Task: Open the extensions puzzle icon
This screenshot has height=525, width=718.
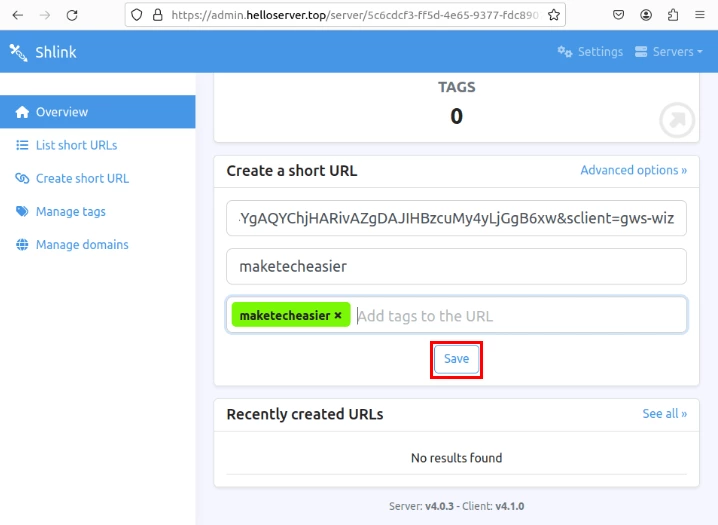Action: (x=673, y=15)
